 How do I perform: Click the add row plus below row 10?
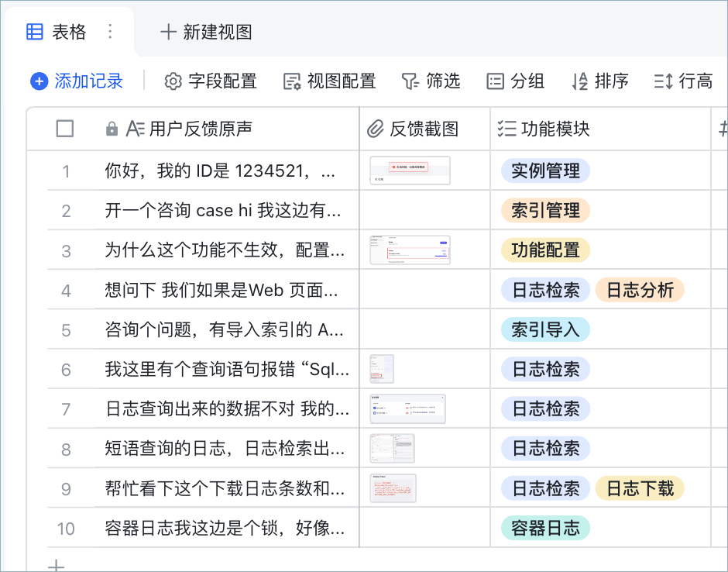pyautogui.click(x=57, y=566)
